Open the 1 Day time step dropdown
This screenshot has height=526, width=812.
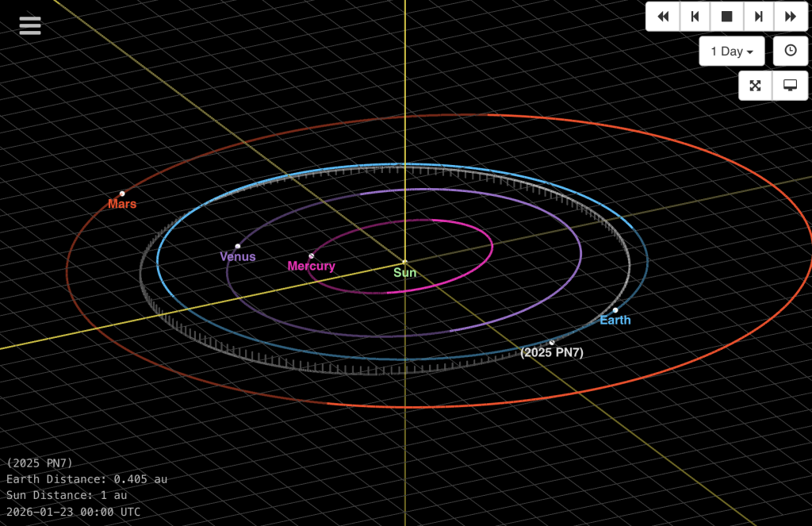[731, 51]
